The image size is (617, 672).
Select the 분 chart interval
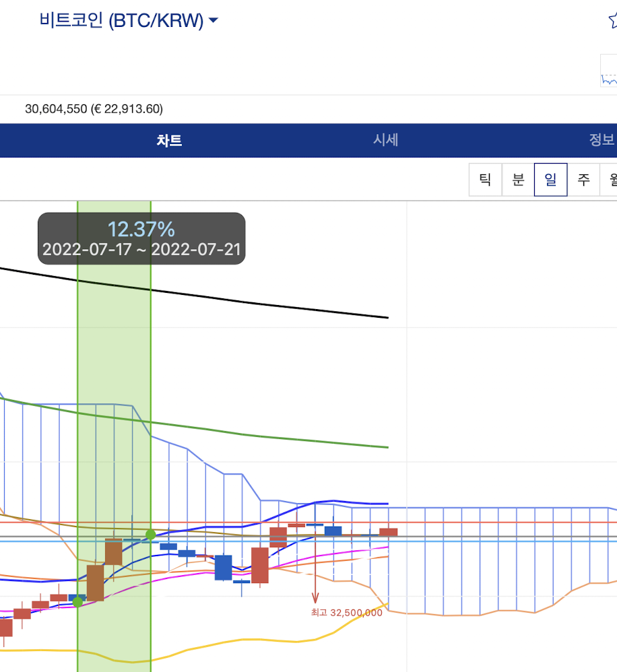pos(518,180)
